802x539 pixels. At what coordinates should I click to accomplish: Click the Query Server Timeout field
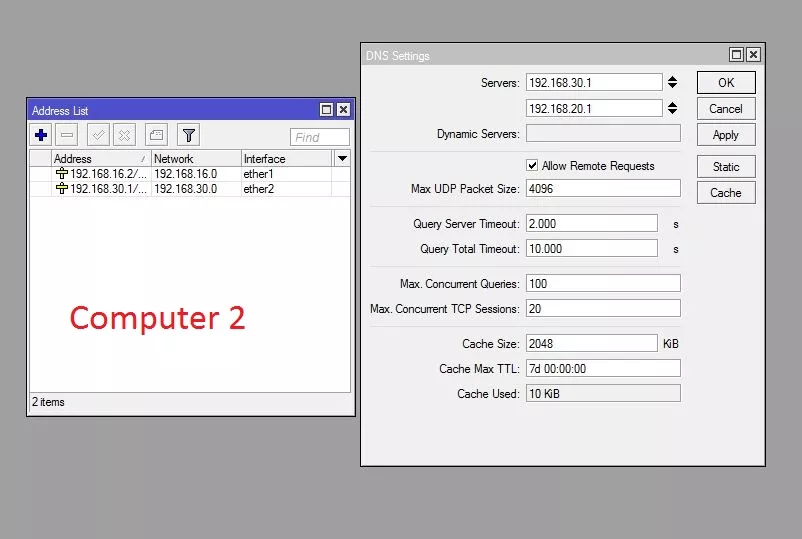click(592, 223)
